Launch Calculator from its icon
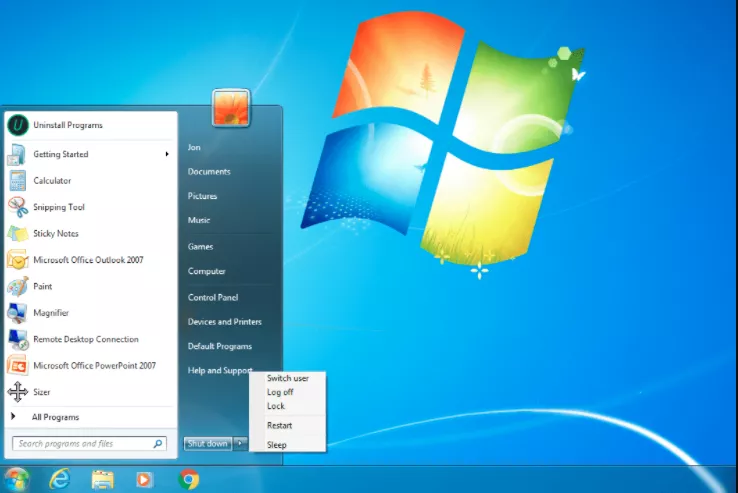The image size is (738, 493). click(x=17, y=181)
